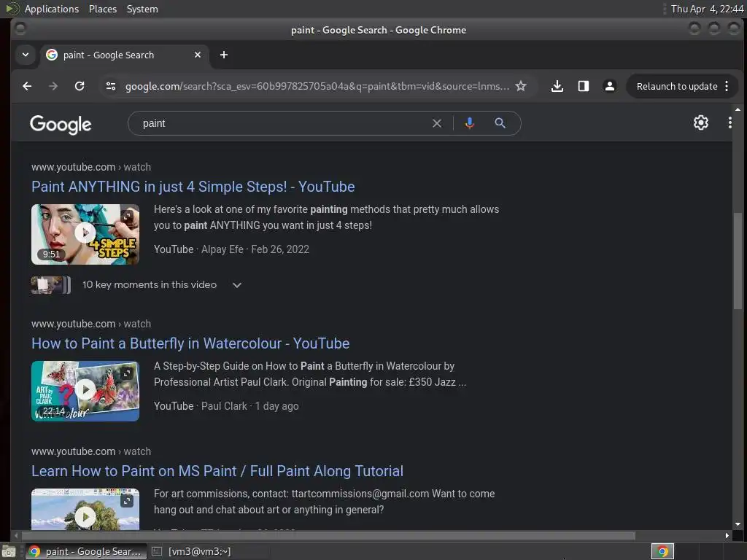The image size is (747, 560).
Task: Play the MS Paint tutorial video thumbnail
Action: (x=85, y=509)
